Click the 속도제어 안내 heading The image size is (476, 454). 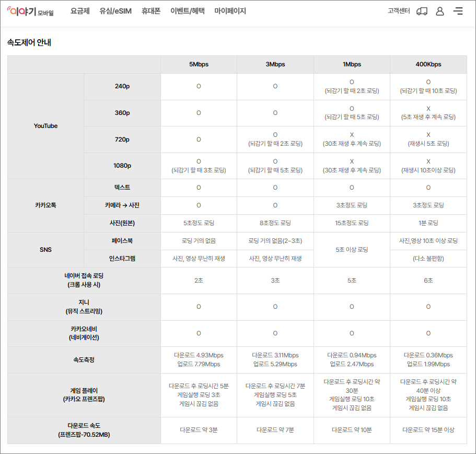(x=29, y=42)
